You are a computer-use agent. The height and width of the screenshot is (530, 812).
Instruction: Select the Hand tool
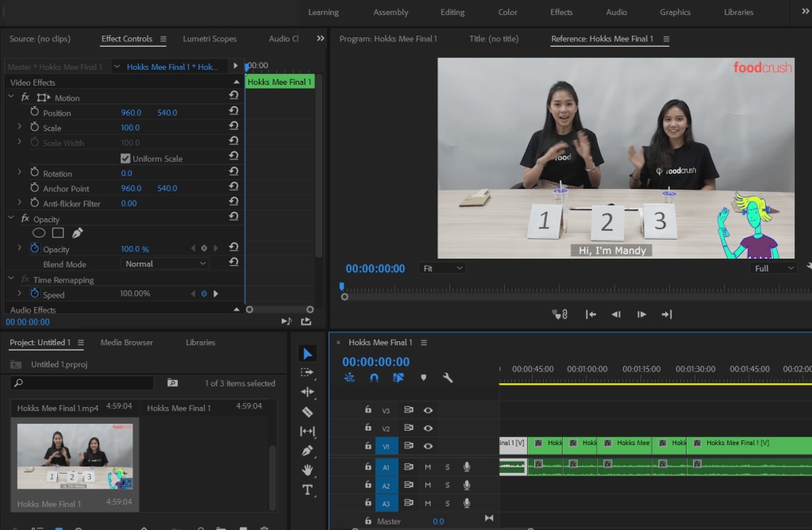[308, 470]
